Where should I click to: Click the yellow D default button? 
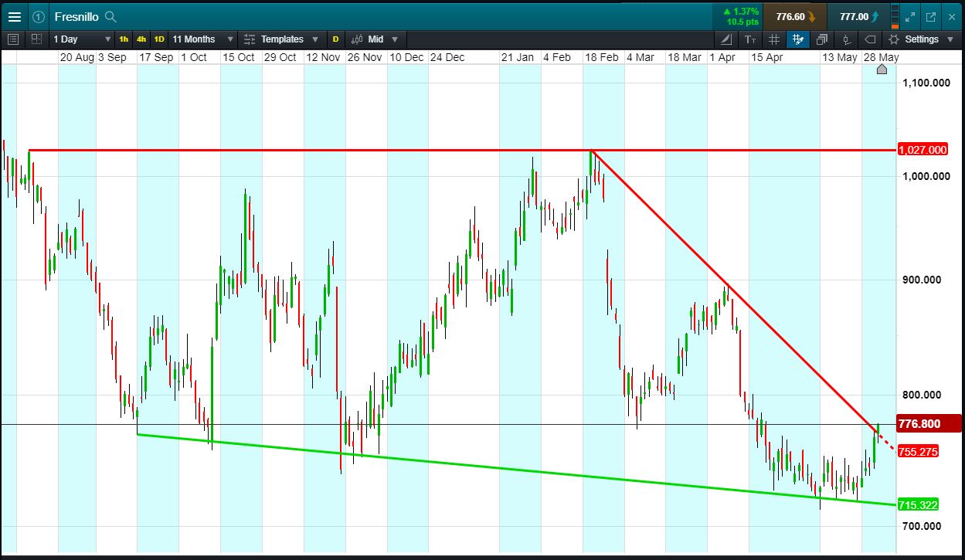coord(335,39)
